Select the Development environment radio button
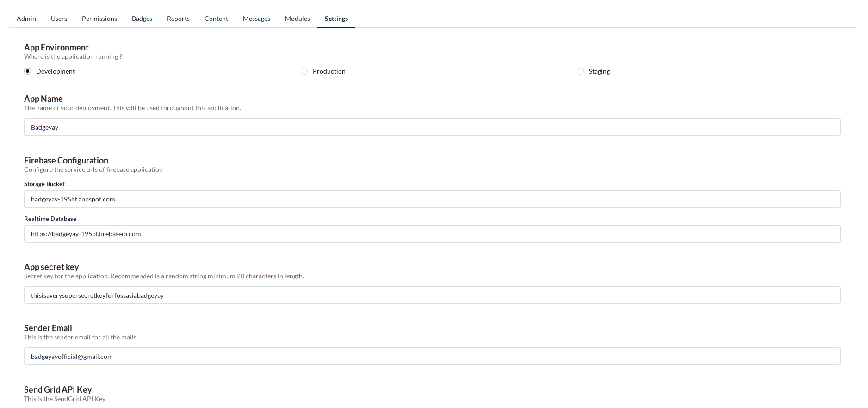Screen dimensions: 868x408 [28, 71]
